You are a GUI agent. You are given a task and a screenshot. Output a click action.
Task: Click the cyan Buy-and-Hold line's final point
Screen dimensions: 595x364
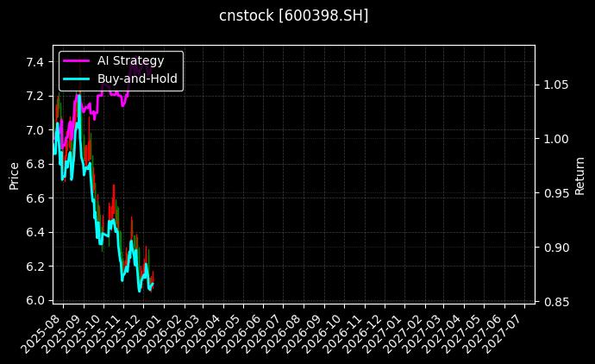click(x=153, y=283)
